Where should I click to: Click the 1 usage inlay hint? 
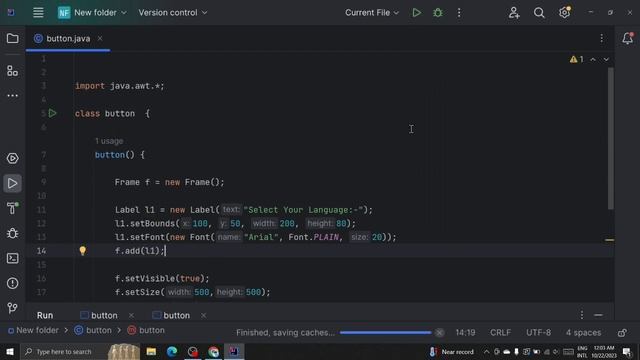pyautogui.click(x=109, y=141)
